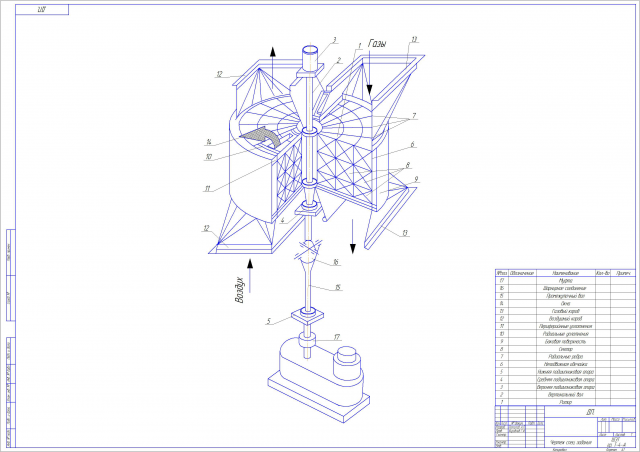Select callout number 11 left of the rotor
The height and width of the screenshot is (452, 640).
(207, 189)
